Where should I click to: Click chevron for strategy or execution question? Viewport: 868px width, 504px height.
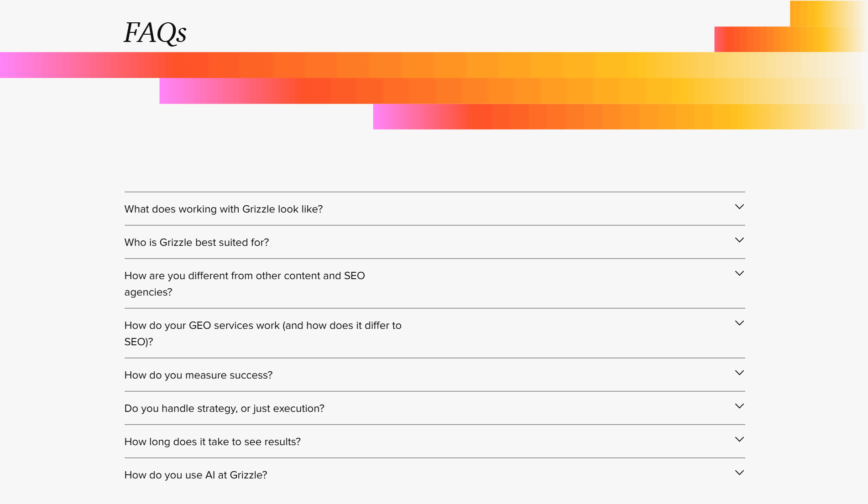coord(739,406)
